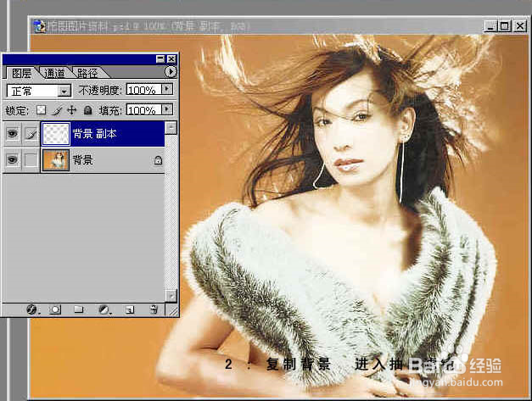This screenshot has height=401, width=532.
Task: Click the layers list scroll up arrow
Action: (171, 128)
